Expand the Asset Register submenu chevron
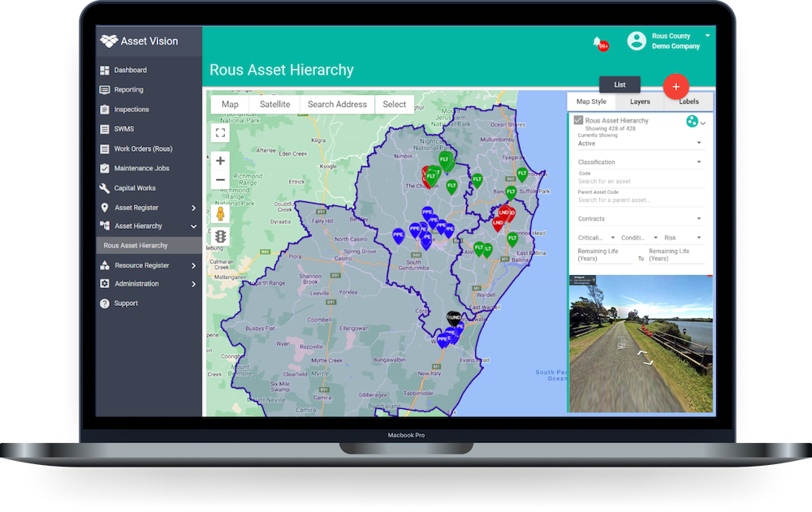The height and width of the screenshot is (512, 812). [194, 208]
